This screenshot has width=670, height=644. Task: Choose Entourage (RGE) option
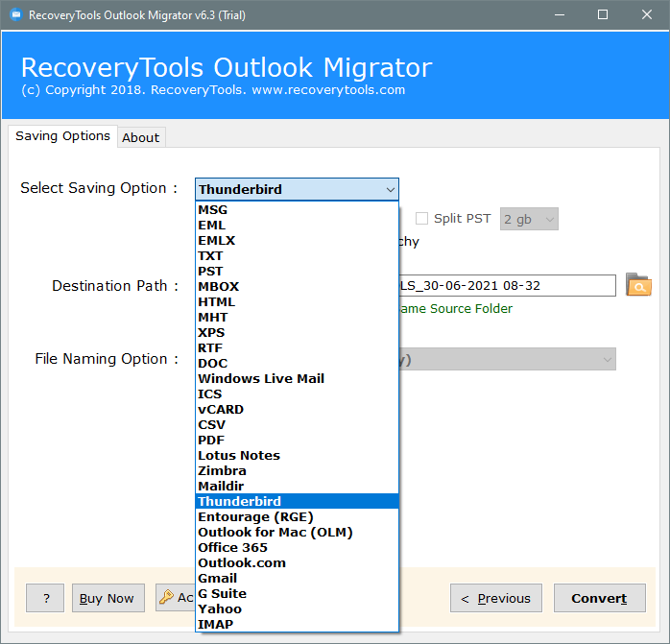[297, 517]
